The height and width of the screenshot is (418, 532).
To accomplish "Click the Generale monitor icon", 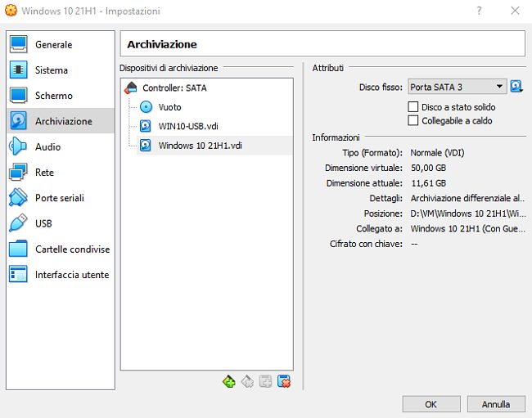I will point(18,44).
